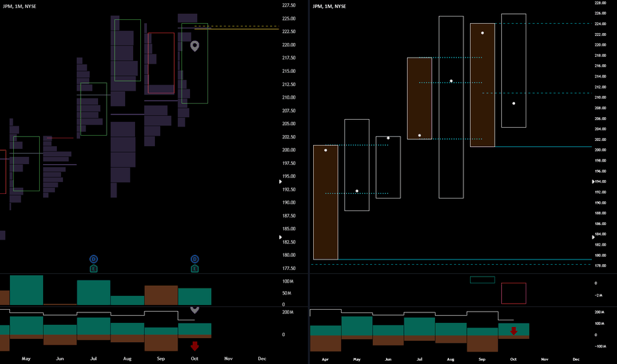Click 180.00 on left chart price axis
Screen dimensions: 617x364
289,255
